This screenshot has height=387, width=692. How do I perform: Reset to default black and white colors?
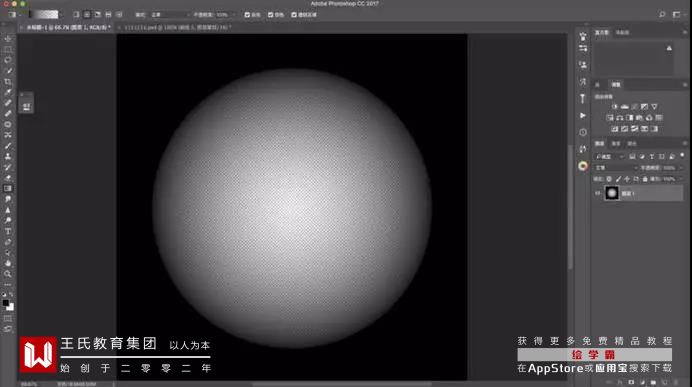click(4, 294)
